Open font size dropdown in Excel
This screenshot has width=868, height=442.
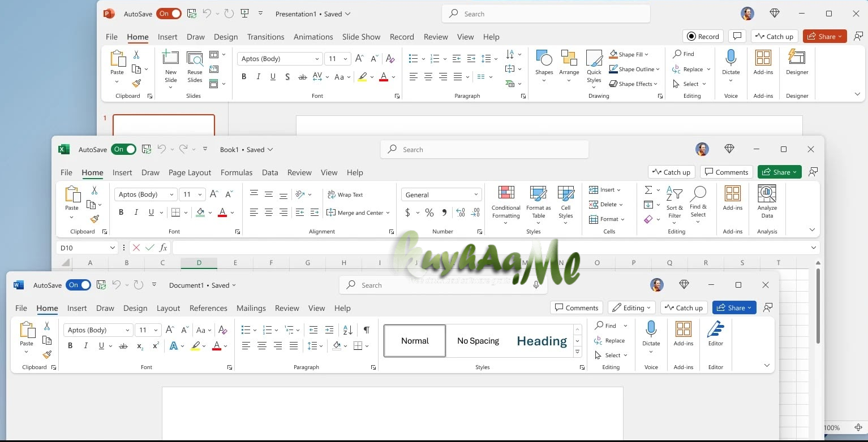200,194
